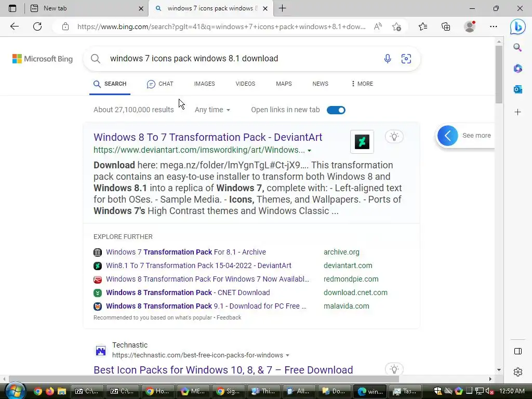Expand the Any time filter dropdown
The image size is (532, 399).
tap(212, 110)
